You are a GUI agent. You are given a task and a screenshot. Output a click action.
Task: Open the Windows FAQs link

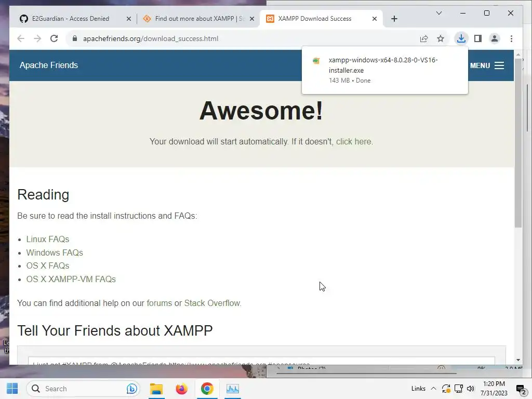coord(55,253)
